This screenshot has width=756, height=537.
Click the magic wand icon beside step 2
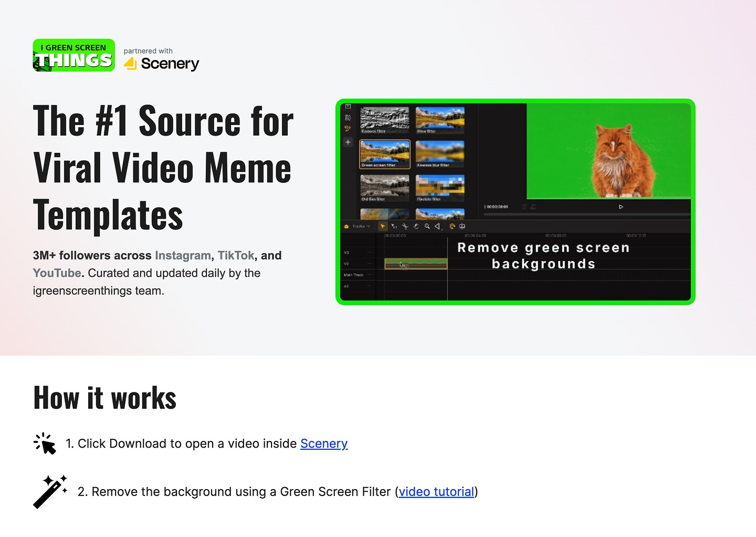[50, 492]
